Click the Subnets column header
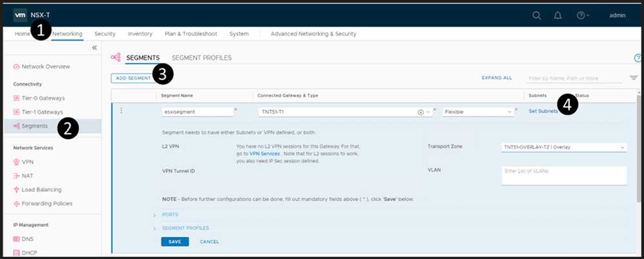644x259 pixels. pyautogui.click(x=538, y=95)
